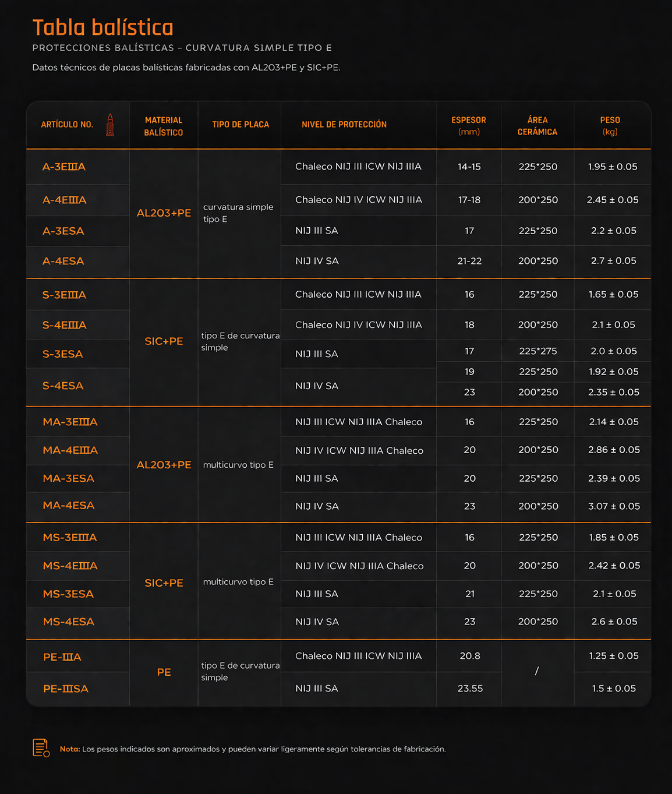Click the Tabla balística title
The image size is (672, 794).
point(103,28)
